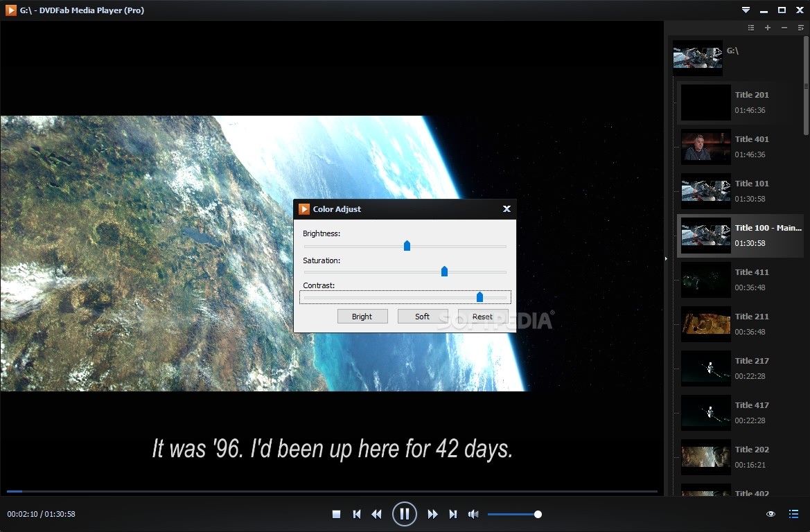810x532 pixels.
Task: Click the Title 100 duration 01:30:58
Action: (x=750, y=242)
